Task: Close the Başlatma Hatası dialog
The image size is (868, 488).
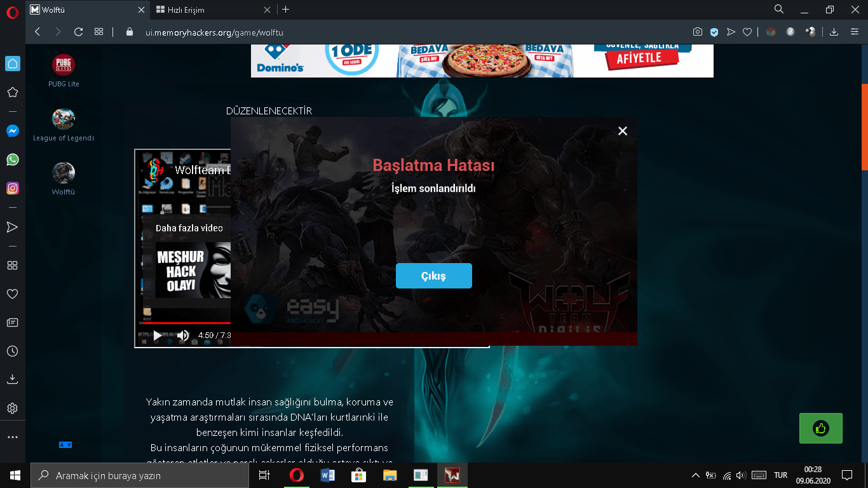Action: pyautogui.click(x=623, y=131)
